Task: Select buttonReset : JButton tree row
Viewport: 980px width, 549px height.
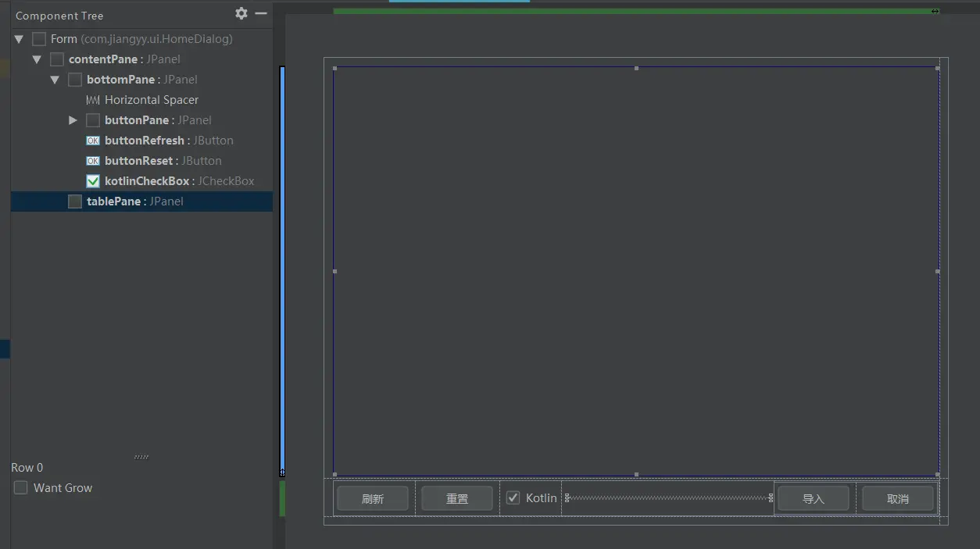Action: coord(142,161)
